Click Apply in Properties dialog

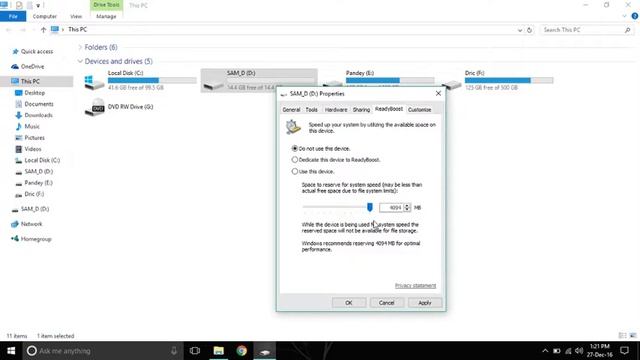[424, 303]
